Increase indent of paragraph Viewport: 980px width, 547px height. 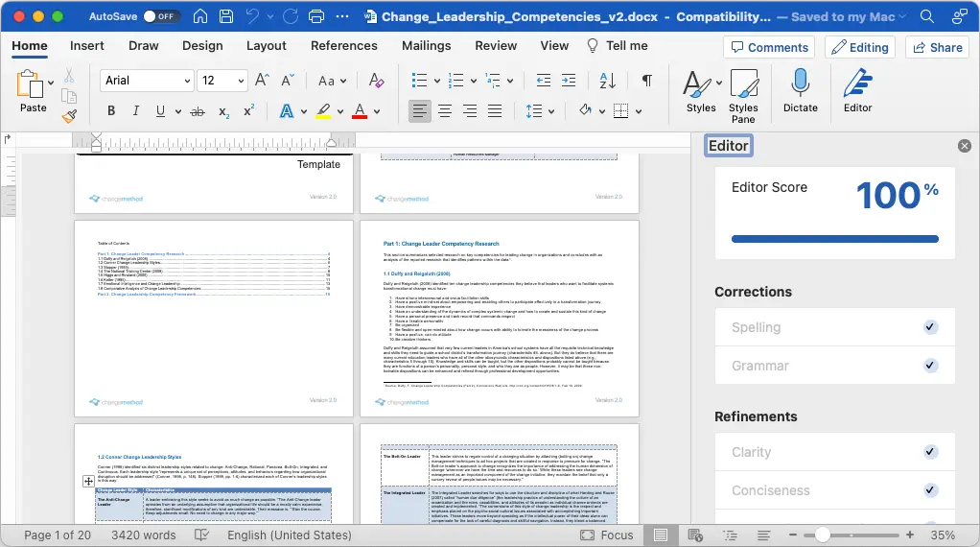coord(569,80)
